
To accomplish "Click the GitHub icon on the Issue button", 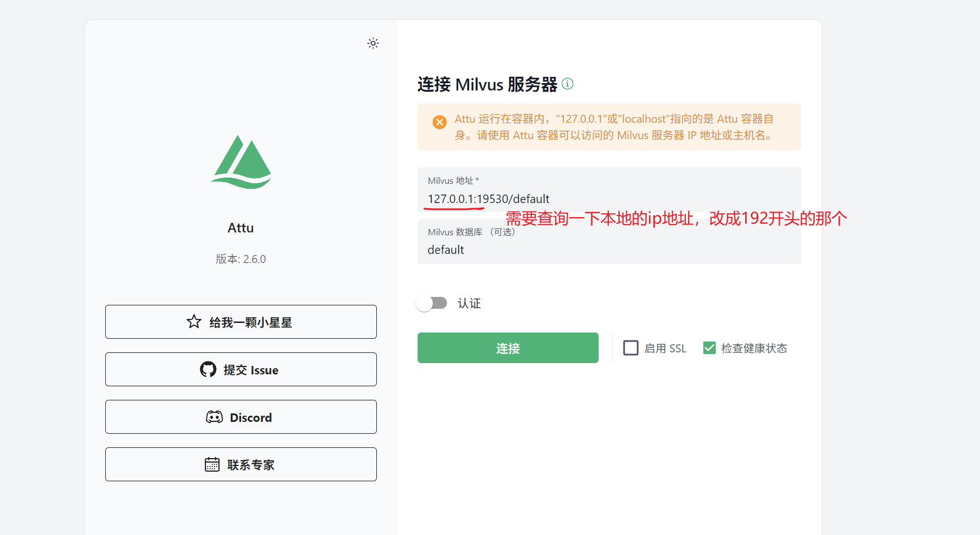I will point(208,369).
